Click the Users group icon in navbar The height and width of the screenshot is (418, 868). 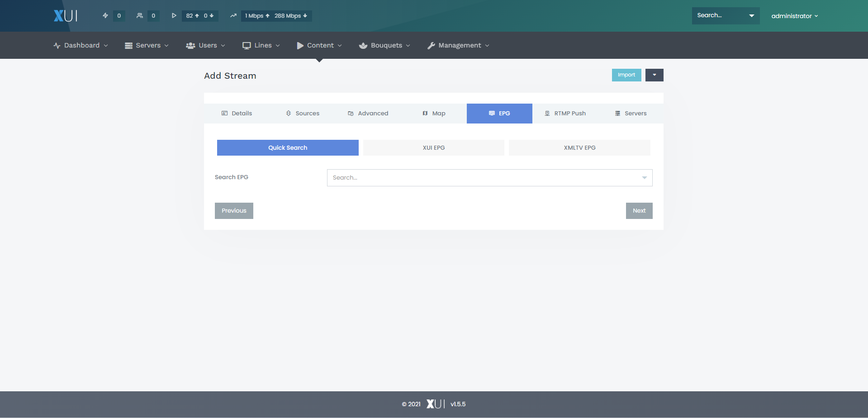coord(190,46)
